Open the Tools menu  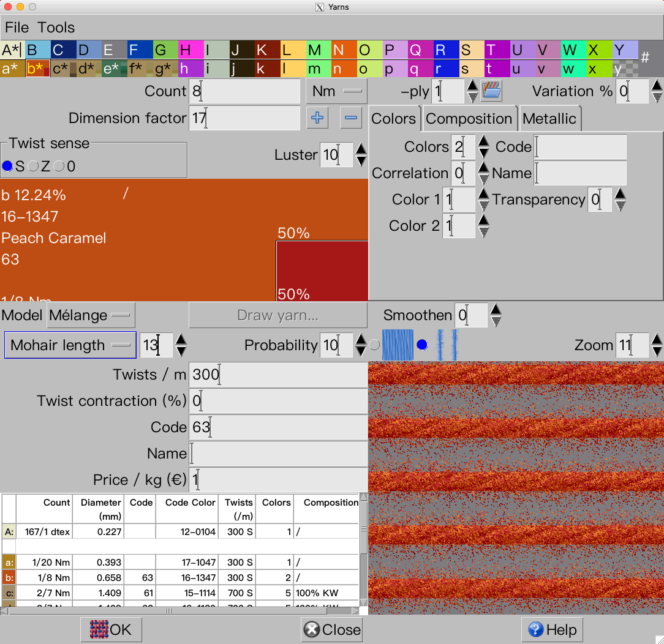coord(56,28)
